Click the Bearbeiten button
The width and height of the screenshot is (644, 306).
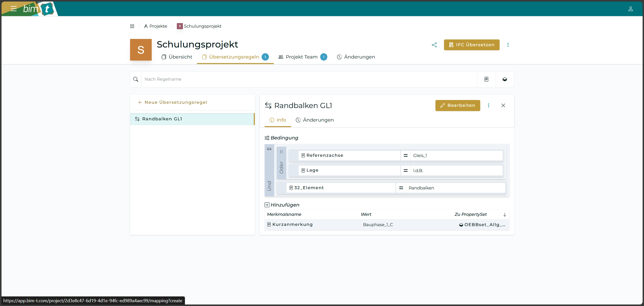[458, 106]
